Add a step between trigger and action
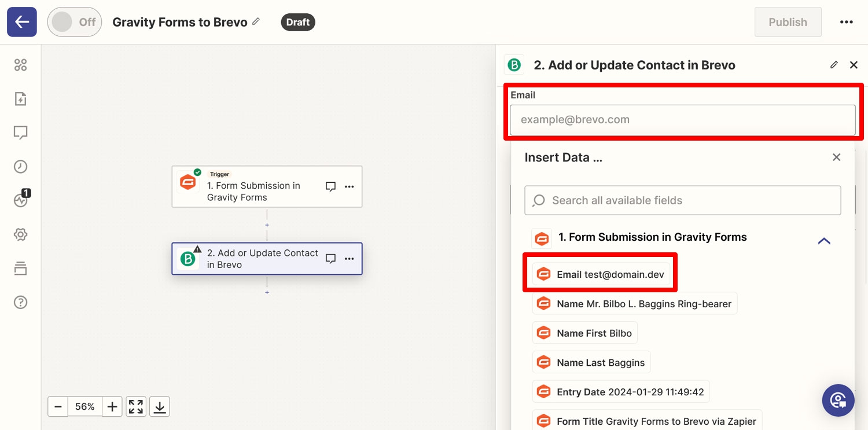 (x=267, y=225)
